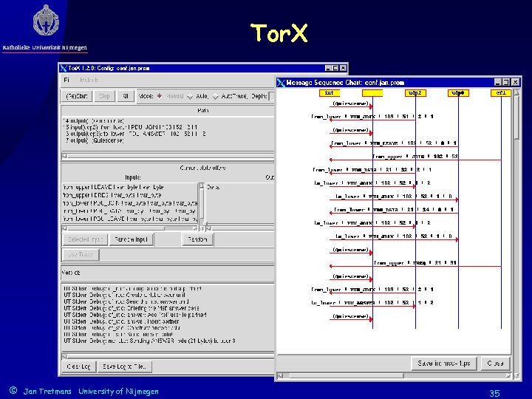Screen dimensions: 532x399
Task: Click the (Re)Start button
Action: coord(77,96)
